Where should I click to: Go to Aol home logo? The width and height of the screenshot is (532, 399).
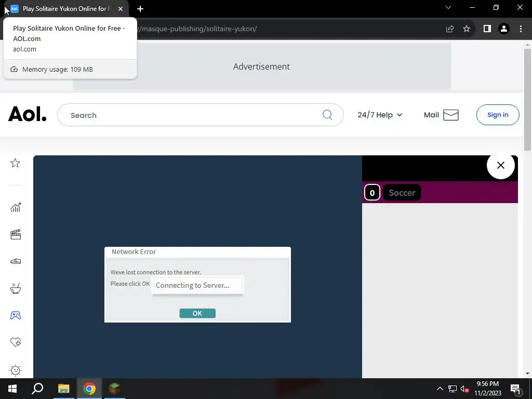point(27,114)
